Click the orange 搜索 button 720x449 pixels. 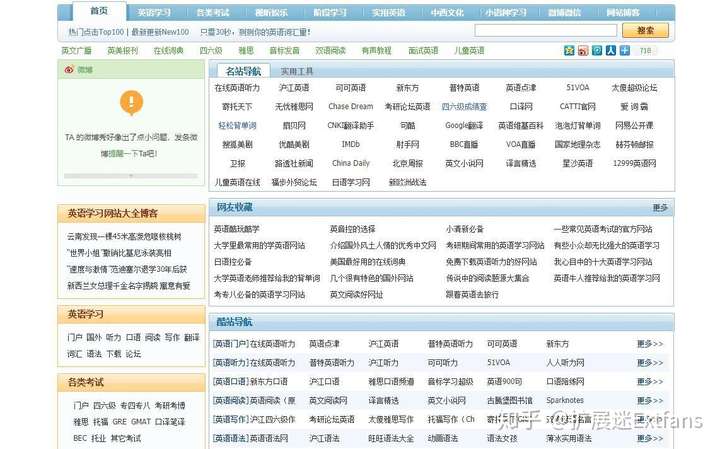click(645, 31)
